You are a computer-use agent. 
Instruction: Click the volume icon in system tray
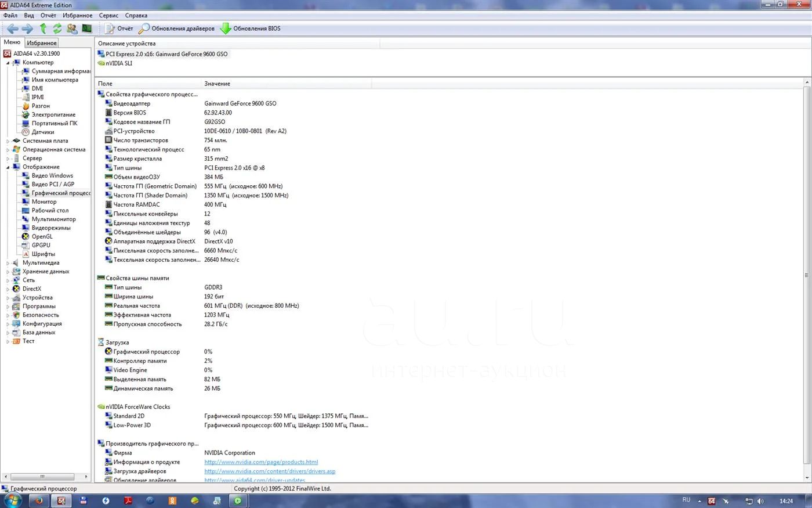[x=761, y=501]
